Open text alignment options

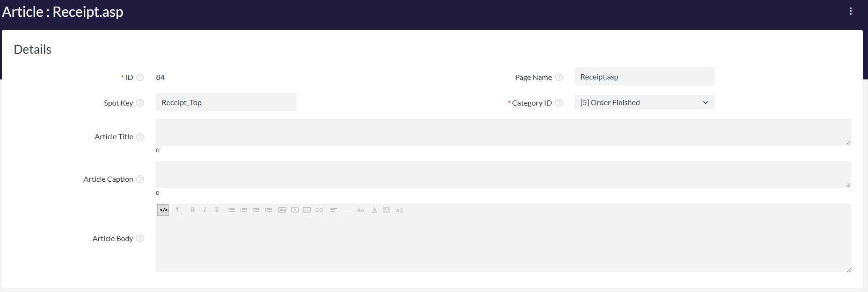coord(334,210)
